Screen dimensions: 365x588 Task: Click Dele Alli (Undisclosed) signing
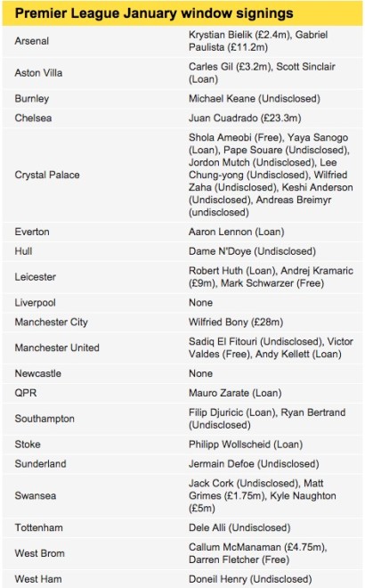pyautogui.click(x=239, y=527)
